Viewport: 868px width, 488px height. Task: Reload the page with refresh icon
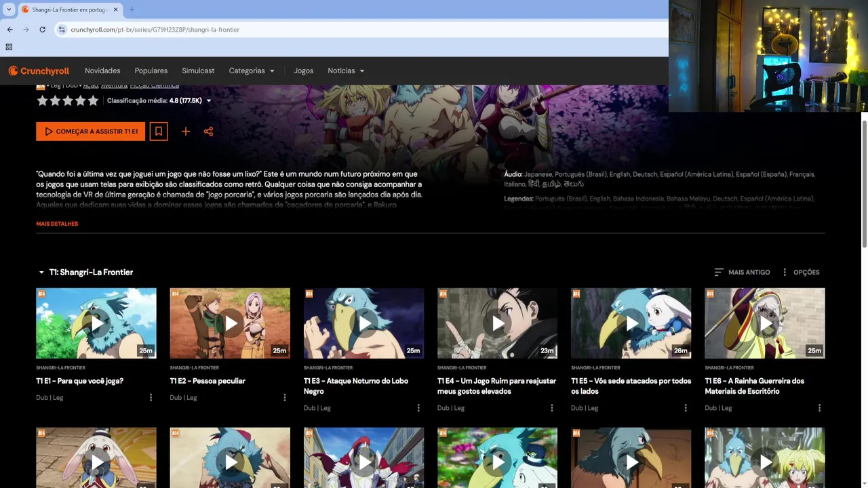pos(42,30)
